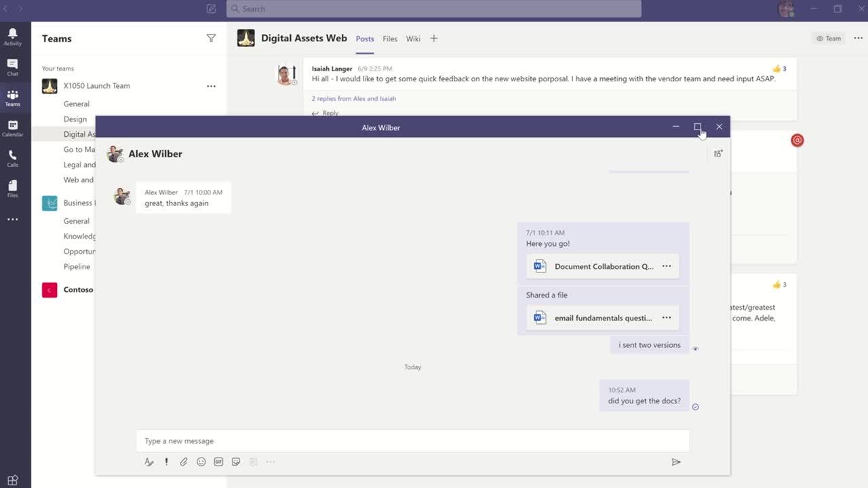Viewport: 868px width, 488px height.
Task: Open more options for X1050 Launch Team
Action: click(211, 86)
